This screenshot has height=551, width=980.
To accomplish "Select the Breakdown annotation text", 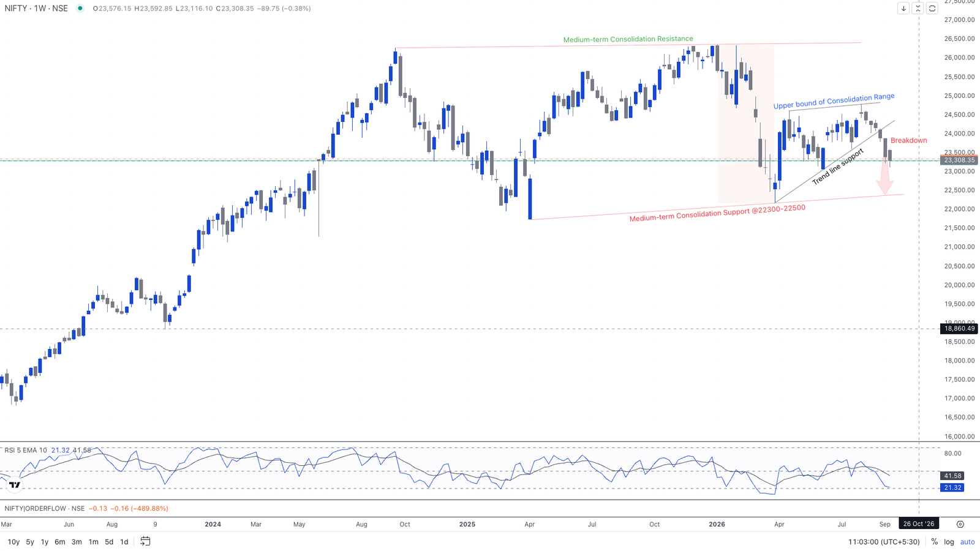I will click(909, 141).
